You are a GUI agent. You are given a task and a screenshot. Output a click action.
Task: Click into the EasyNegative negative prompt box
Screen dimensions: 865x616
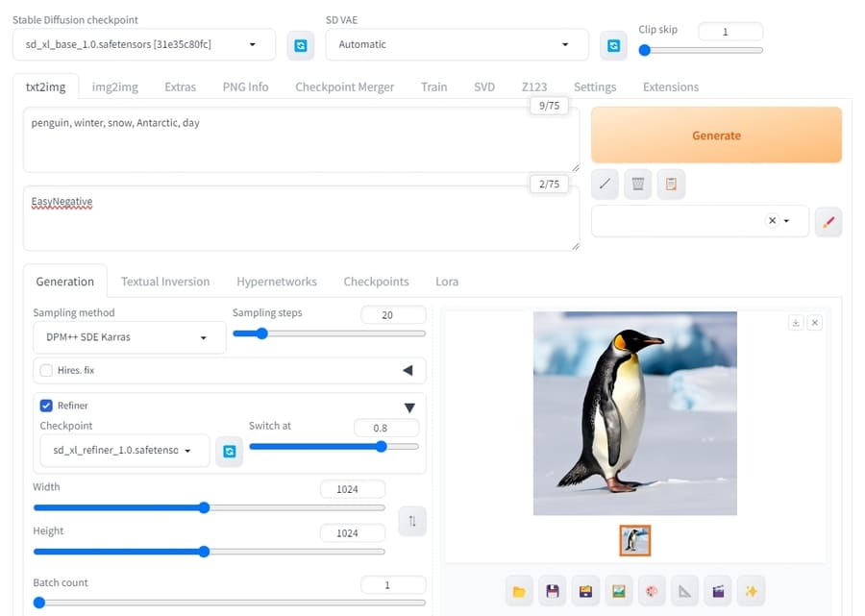tap(301, 218)
